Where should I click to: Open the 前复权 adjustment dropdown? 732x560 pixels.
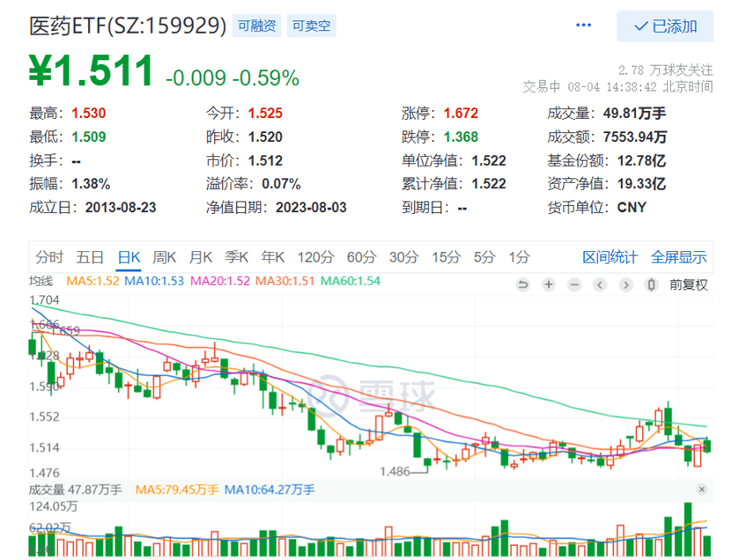coord(688,284)
